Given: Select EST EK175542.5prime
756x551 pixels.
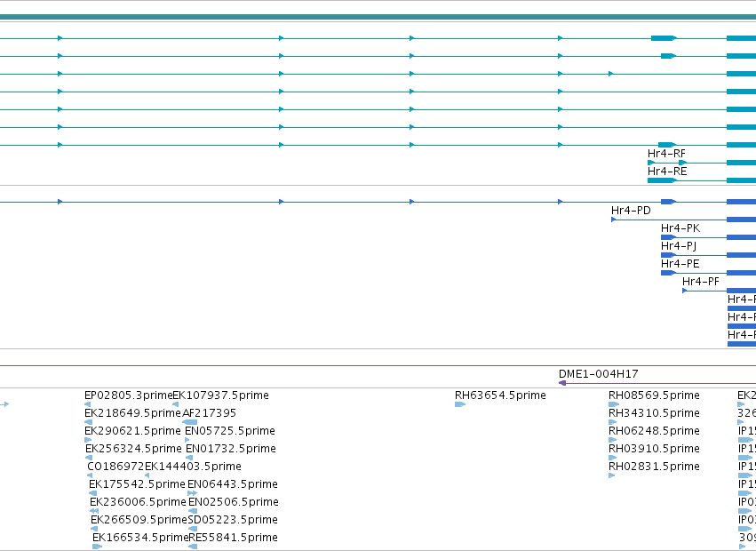Looking at the screenshot, I should click(137, 484).
